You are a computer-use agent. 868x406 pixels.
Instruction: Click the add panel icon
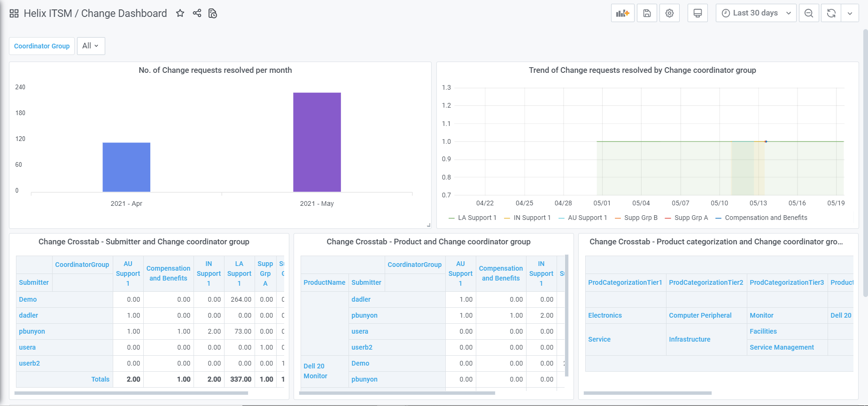pyautogui.click(x=622, y=13)
